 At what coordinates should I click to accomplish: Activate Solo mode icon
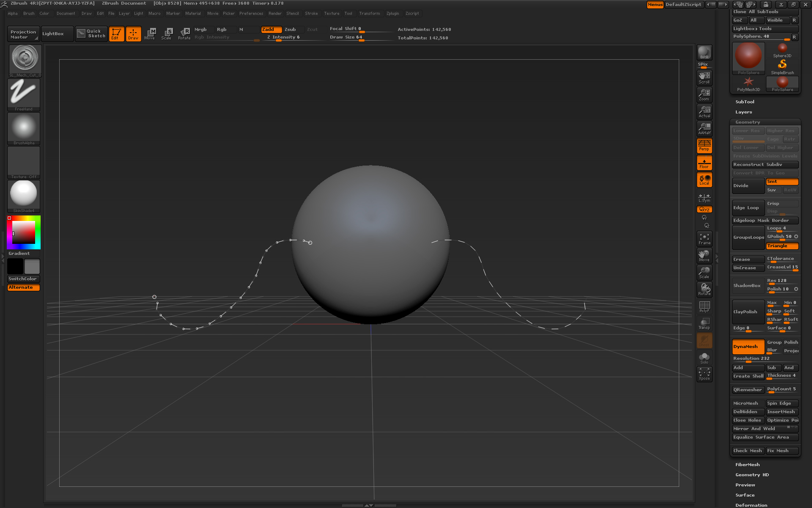(704, 358)
